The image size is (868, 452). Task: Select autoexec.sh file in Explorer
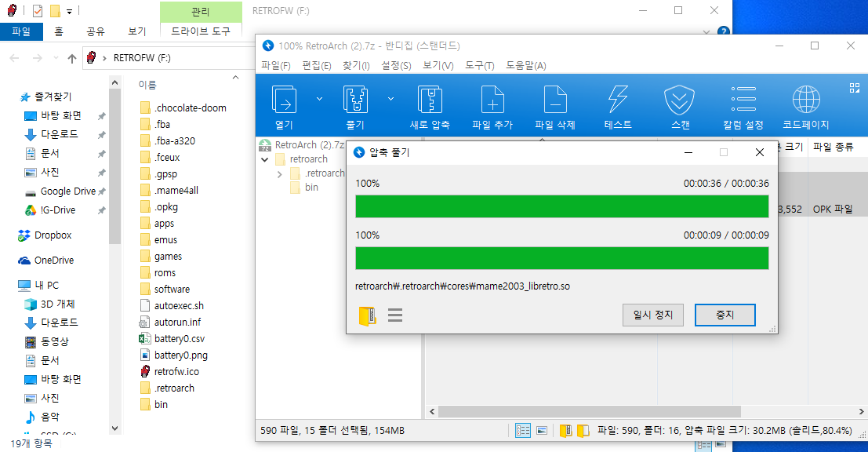[x=172, y=306]
